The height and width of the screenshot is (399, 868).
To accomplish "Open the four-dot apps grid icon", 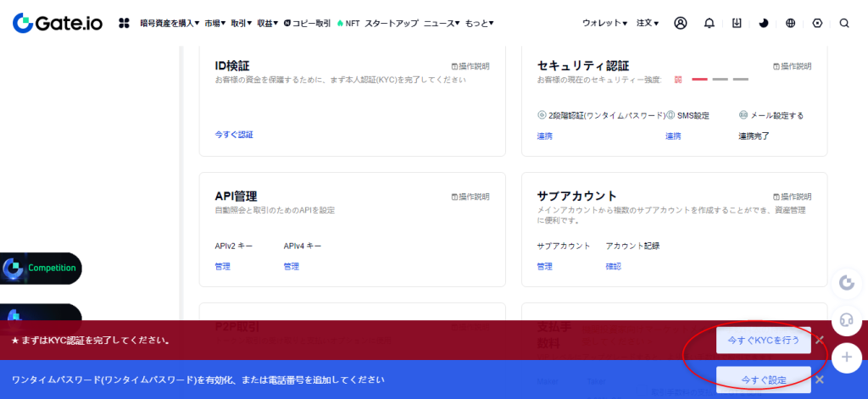I will click(124, 23).
